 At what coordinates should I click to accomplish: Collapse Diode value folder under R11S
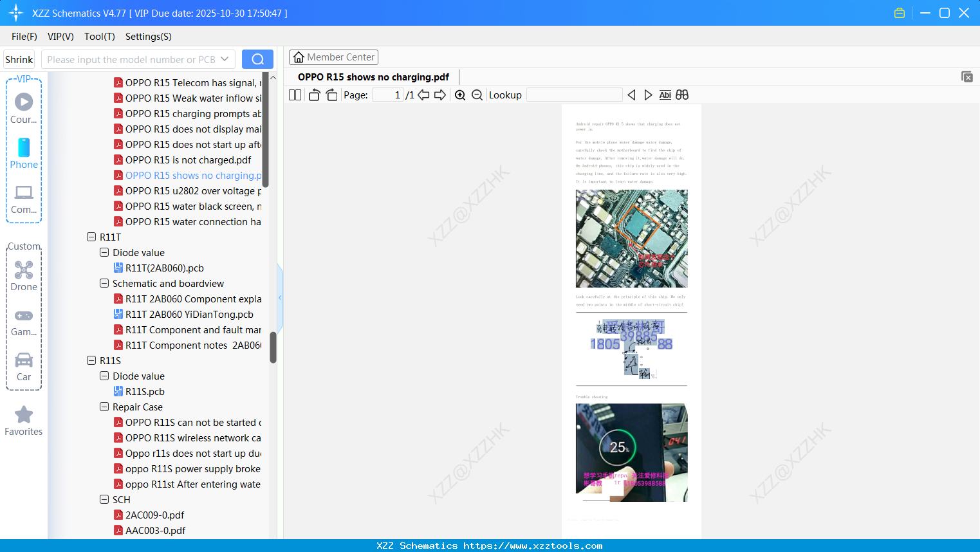click(x=104, y=376)
